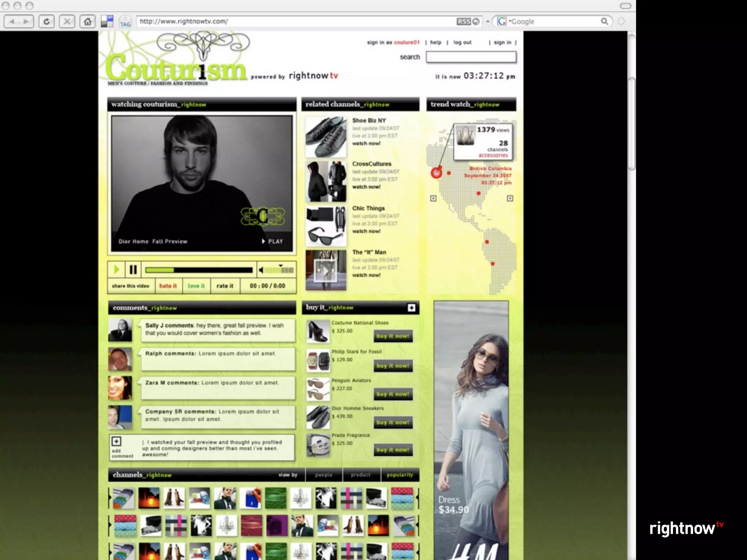This screenshot has height=560, width=747.
Task: View channels by people tab
Action: (324, 475)
